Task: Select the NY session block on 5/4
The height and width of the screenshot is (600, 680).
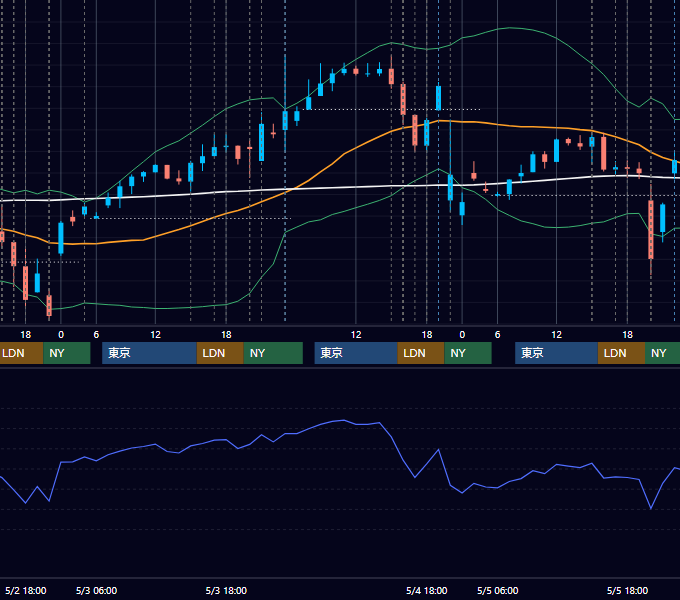Action: click(x=468, y=353)
